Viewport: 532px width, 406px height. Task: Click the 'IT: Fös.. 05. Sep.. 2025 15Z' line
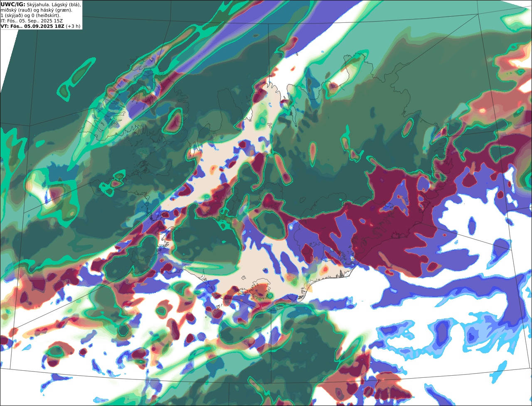(x=32, y=21)
